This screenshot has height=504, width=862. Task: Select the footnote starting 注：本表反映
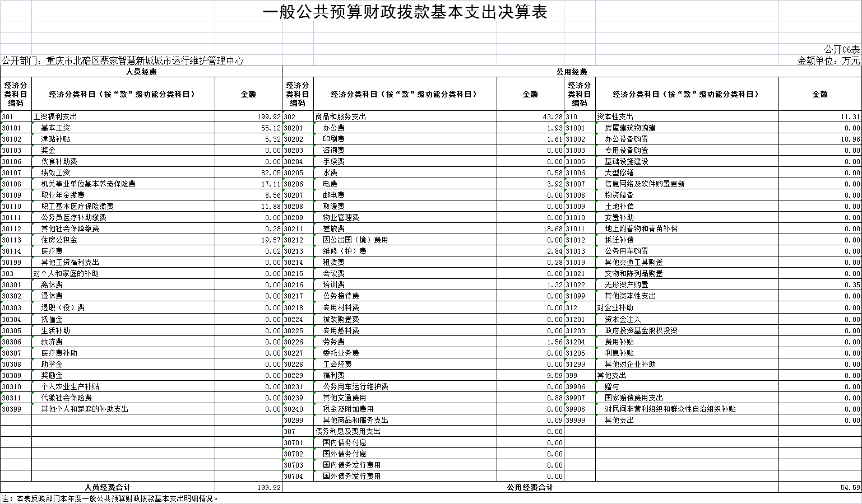(x=110, y=498)
